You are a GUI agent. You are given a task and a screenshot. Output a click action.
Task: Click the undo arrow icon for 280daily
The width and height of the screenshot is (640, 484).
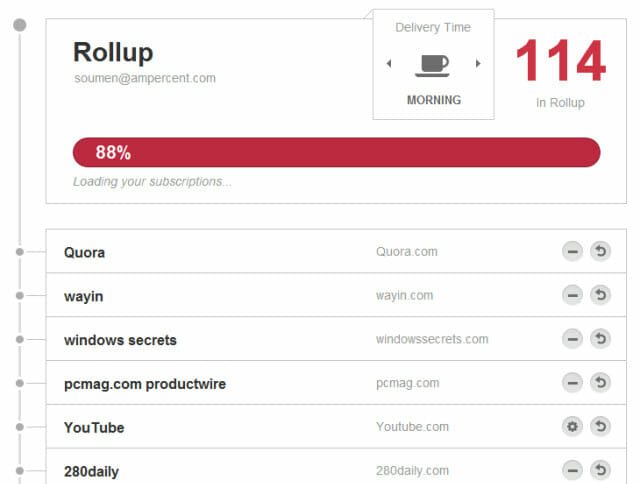pyautogui.click(x=600, y=470)
